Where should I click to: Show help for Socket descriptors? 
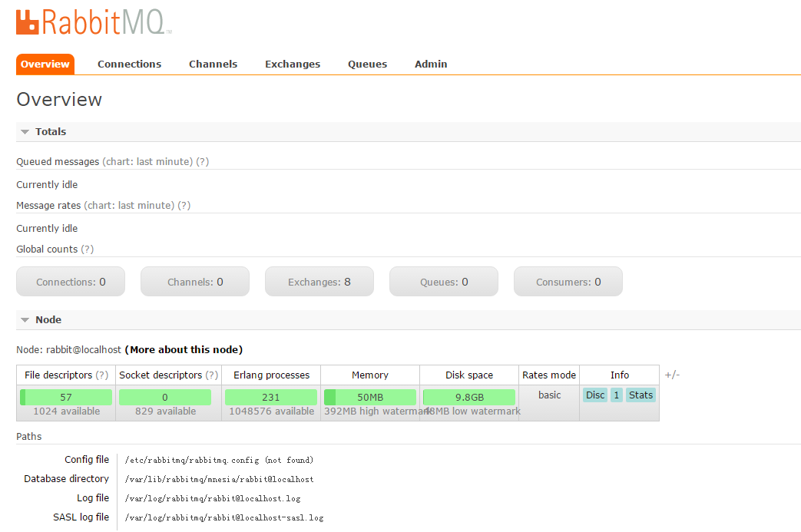(211, 375)
